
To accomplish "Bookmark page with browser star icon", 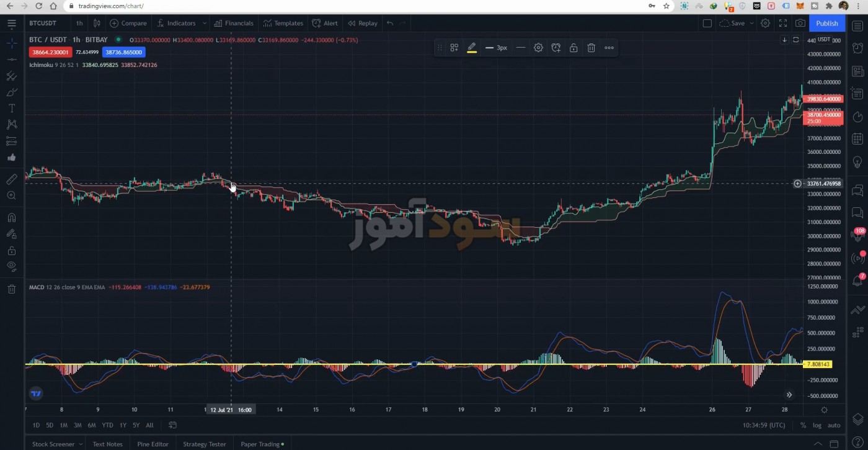I will (x=666, y=6).
